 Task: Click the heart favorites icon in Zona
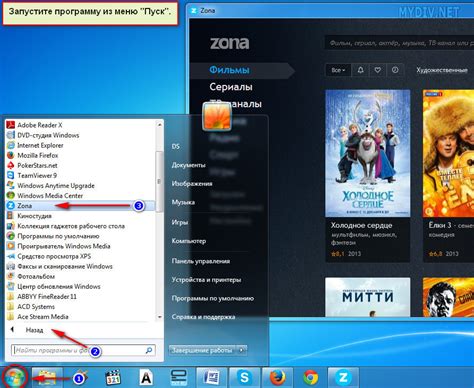click(x=378, y=70)
